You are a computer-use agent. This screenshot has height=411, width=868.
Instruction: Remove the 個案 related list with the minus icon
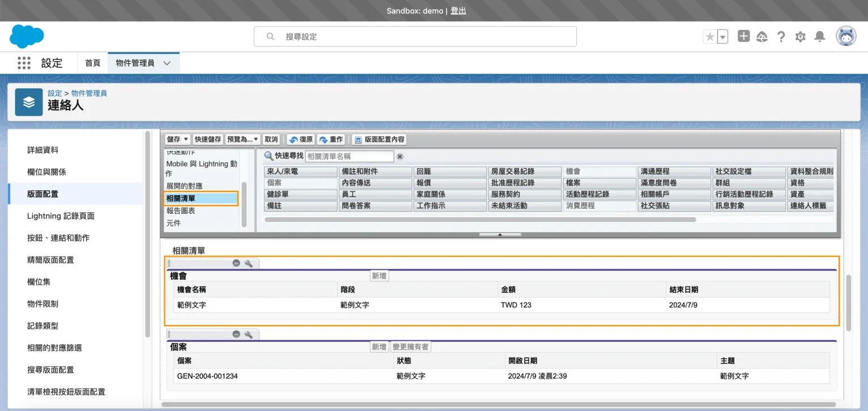(x=236, y=335)
